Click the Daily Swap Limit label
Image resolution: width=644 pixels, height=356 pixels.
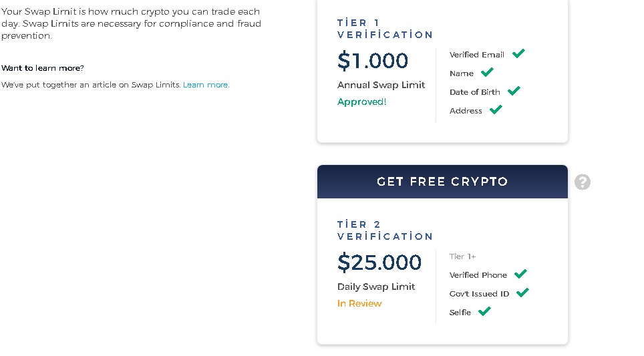click(x=376, y=287)
